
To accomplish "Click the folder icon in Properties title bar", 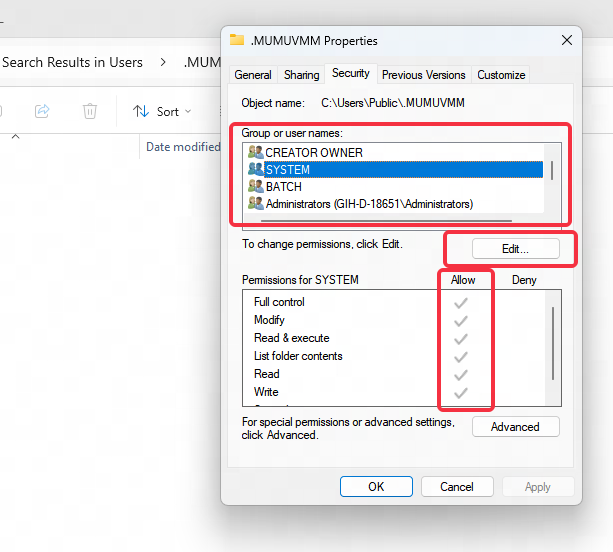I will (237, 41).
